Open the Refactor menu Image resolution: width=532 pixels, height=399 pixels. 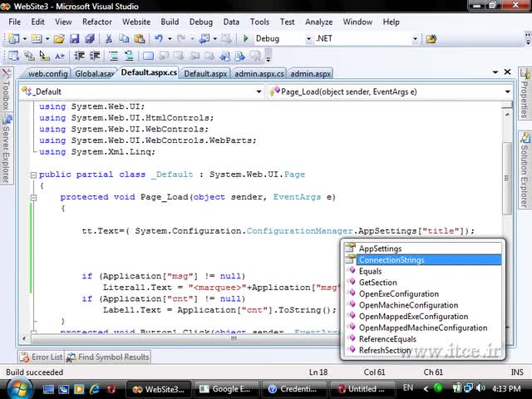pyautogui.click(x=97, y=22)
